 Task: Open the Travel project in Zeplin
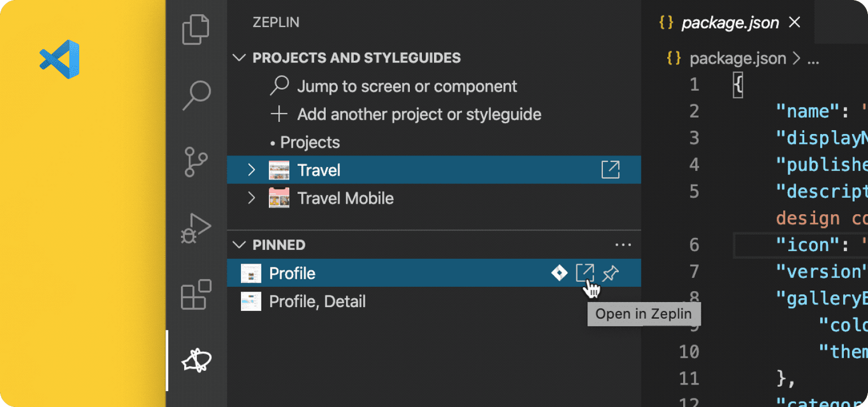point(609,169)
